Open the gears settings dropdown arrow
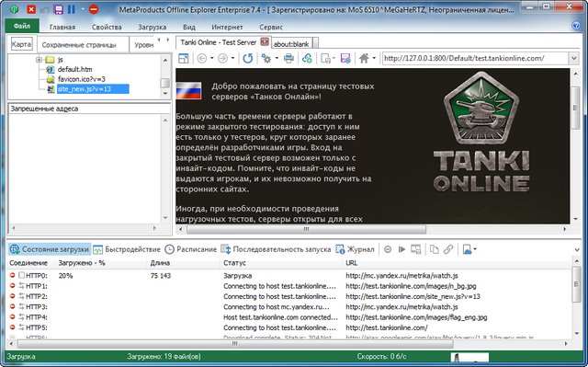 (x=277, y=59)
